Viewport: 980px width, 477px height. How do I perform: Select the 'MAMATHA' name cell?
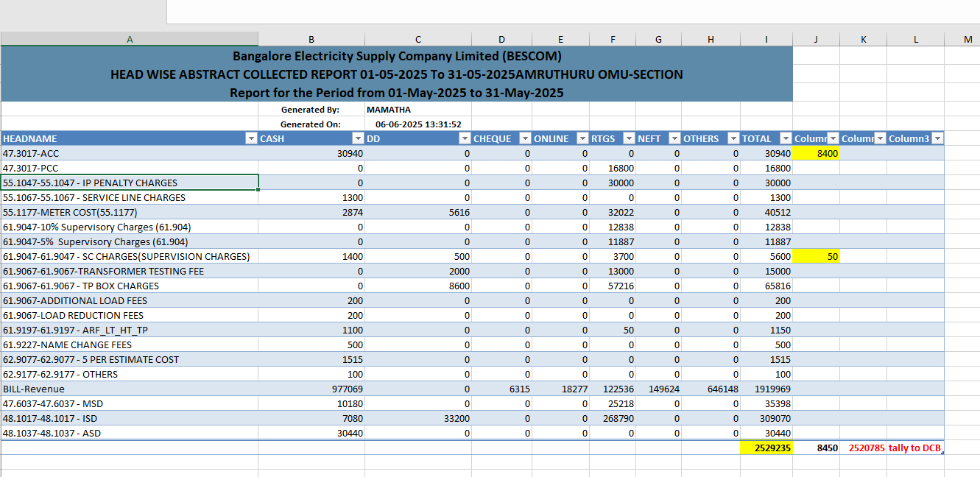[418, 110]
